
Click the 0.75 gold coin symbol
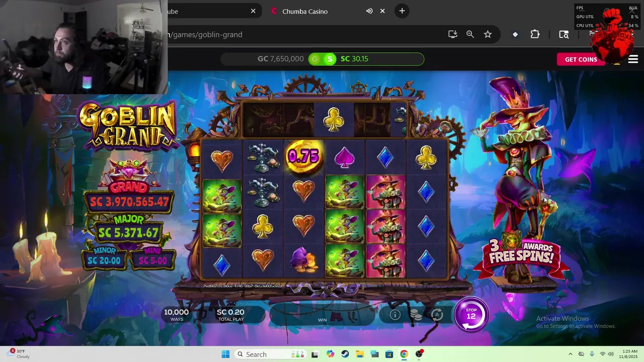(x=303, y=157)
